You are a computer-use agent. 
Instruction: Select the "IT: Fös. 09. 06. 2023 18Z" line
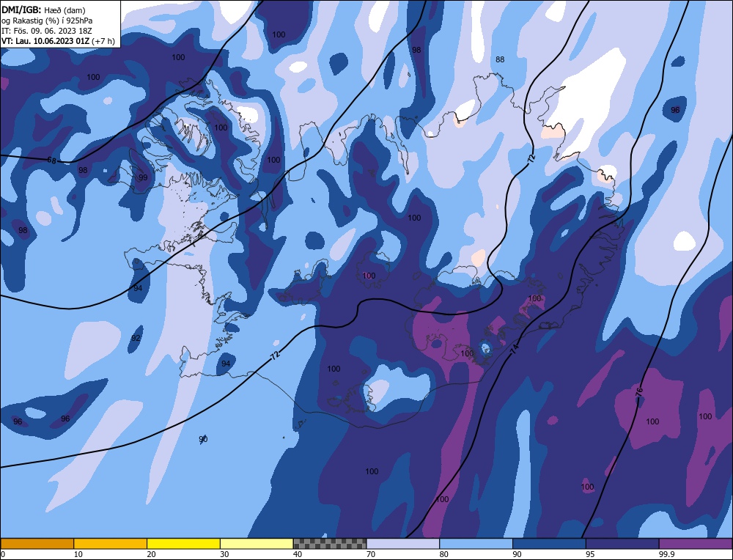click(47, 31)
